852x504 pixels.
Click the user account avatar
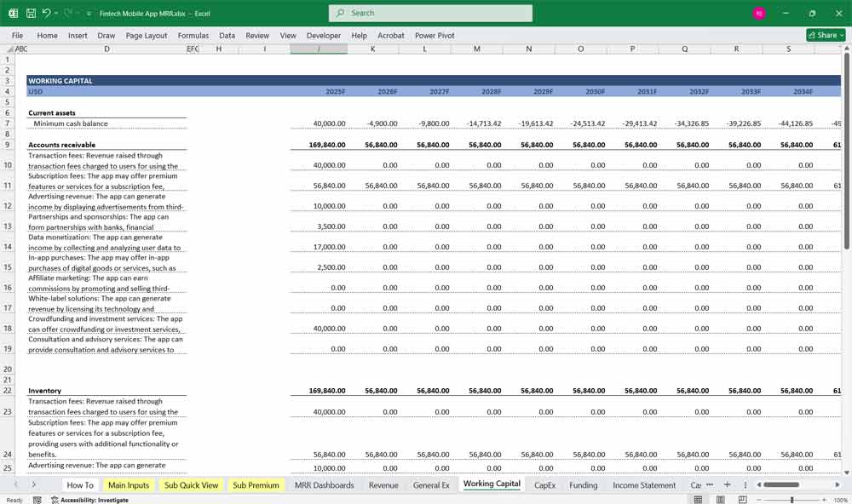[758, 14]
